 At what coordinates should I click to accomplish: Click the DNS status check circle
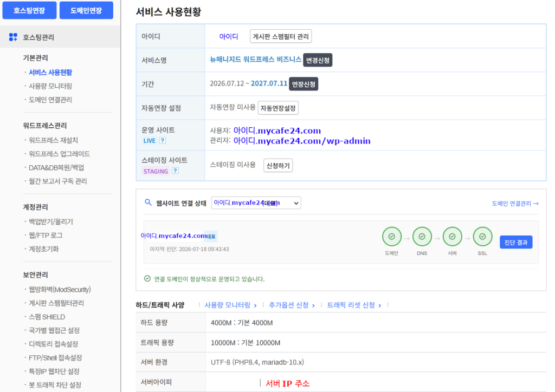tap(422, 237)
